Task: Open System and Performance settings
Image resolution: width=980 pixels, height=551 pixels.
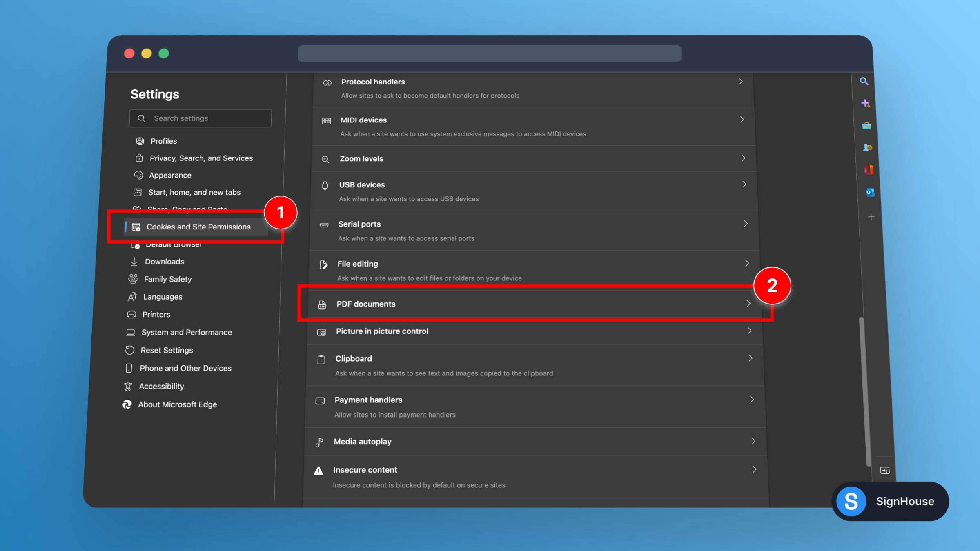Action: pos(187,332)
